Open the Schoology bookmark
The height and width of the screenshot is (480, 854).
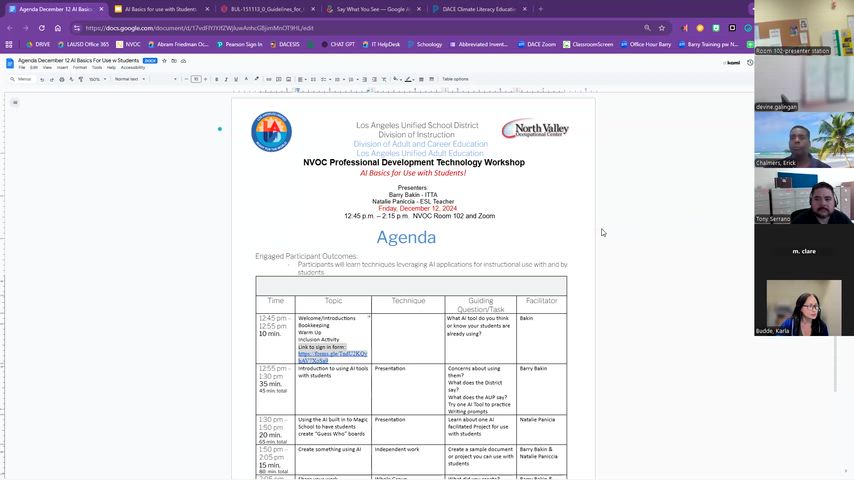[425, 44]
